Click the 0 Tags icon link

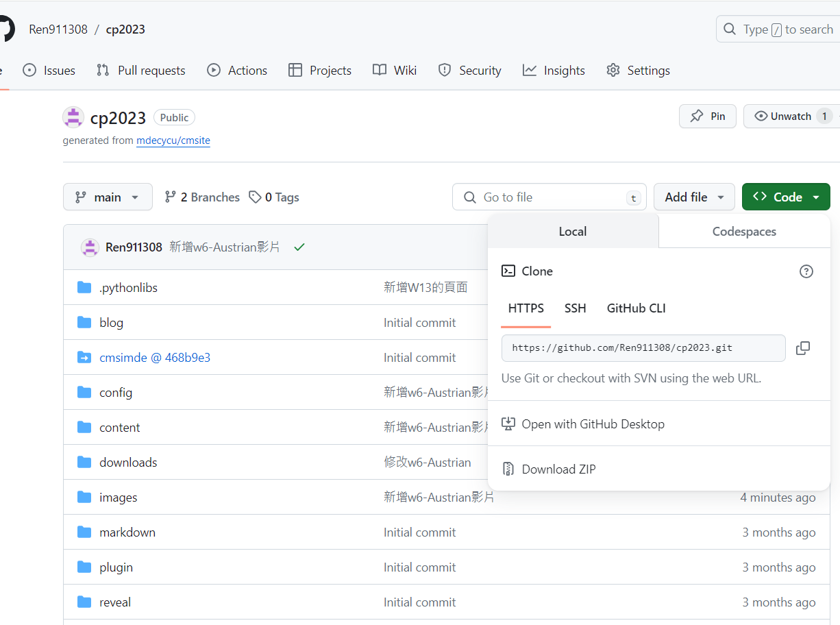pyautogui.click(x=274, y=197)
